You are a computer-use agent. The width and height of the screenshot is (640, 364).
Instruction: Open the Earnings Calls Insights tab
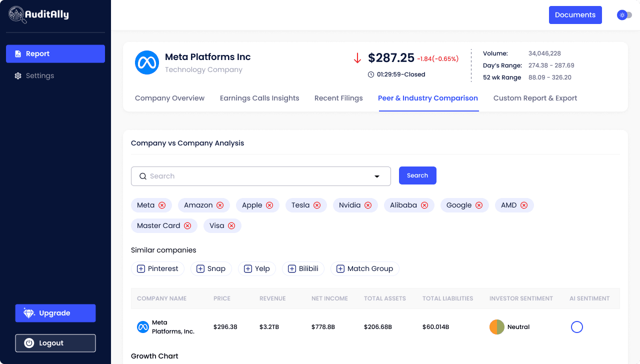[259, 98]
